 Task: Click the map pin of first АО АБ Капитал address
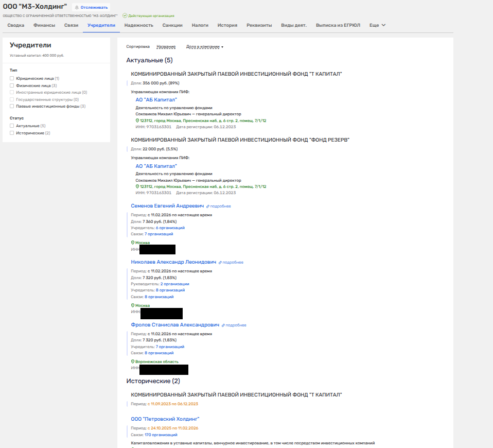[x=137, y=120]
